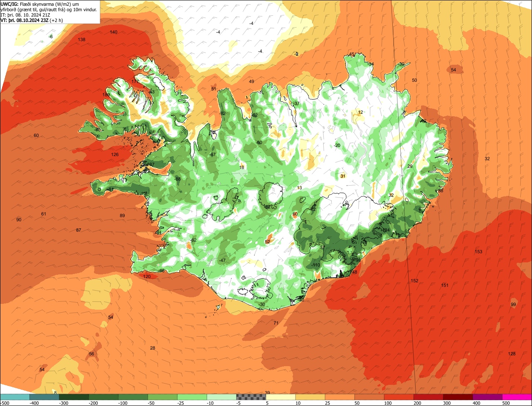Click the map value '13' in central Iceland
Image resolution: width=532 pixels, height=406 pixels.
pyautogui.click(x=300, y=188)
